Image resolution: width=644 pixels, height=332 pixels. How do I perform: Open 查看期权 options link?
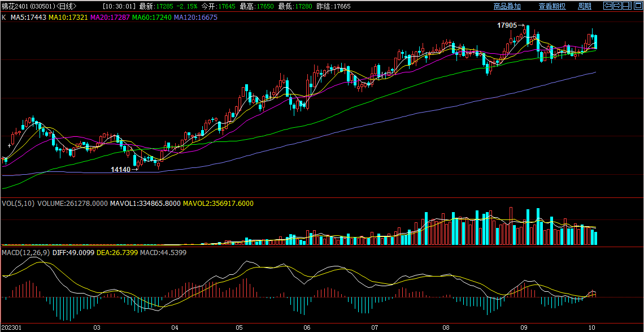(x=552, y=6)
